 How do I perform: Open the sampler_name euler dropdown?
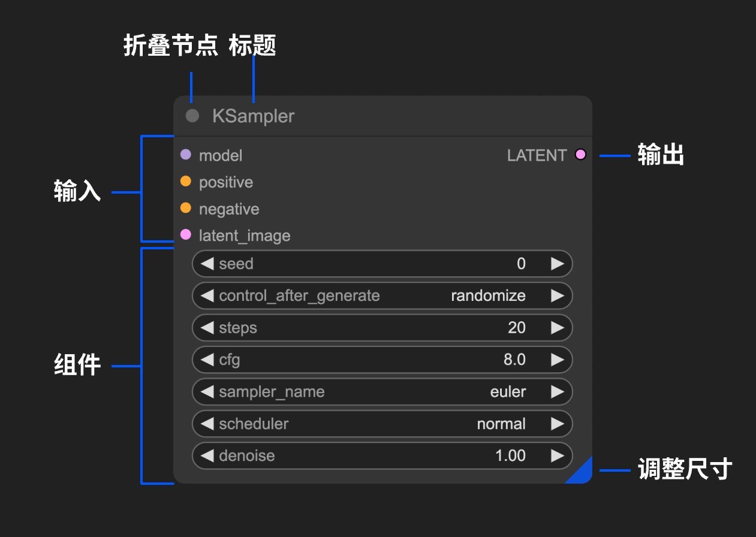(508, 392)
